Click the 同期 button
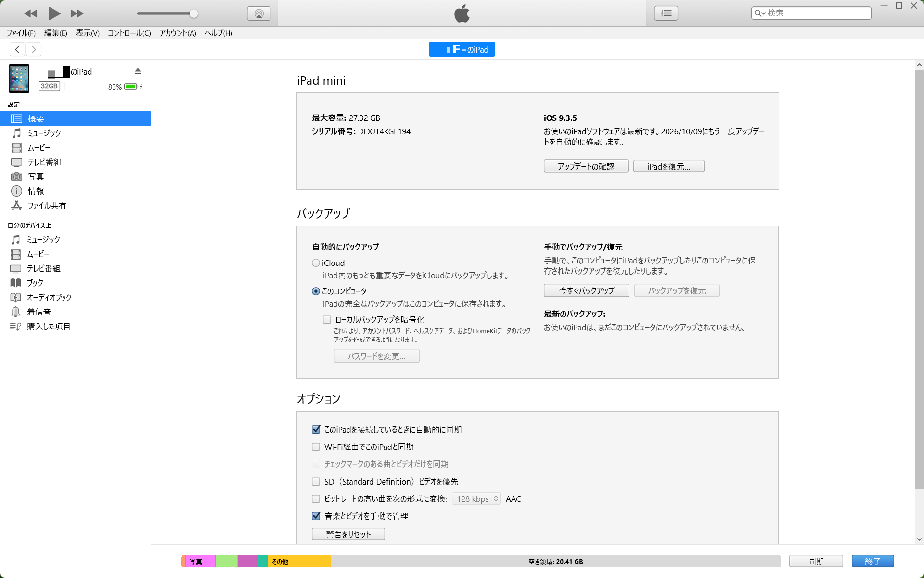The image size is (924, 578). (x=816, y=561)
